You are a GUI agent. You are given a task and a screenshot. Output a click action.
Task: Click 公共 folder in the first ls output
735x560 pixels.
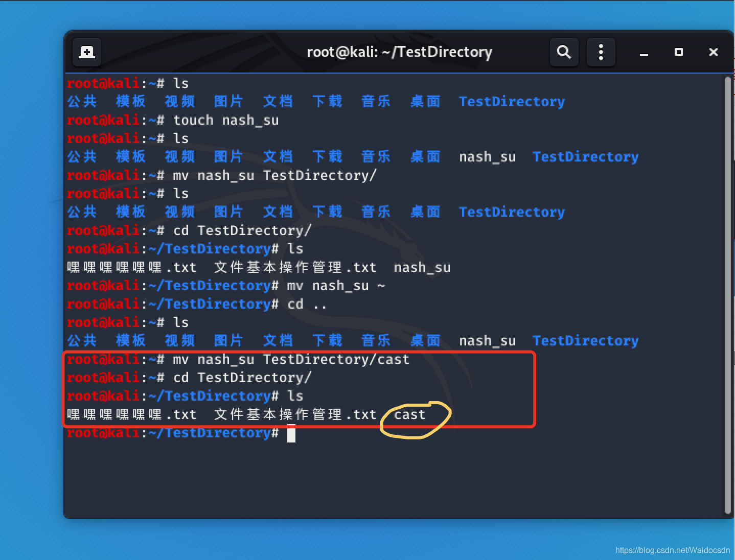82,102
